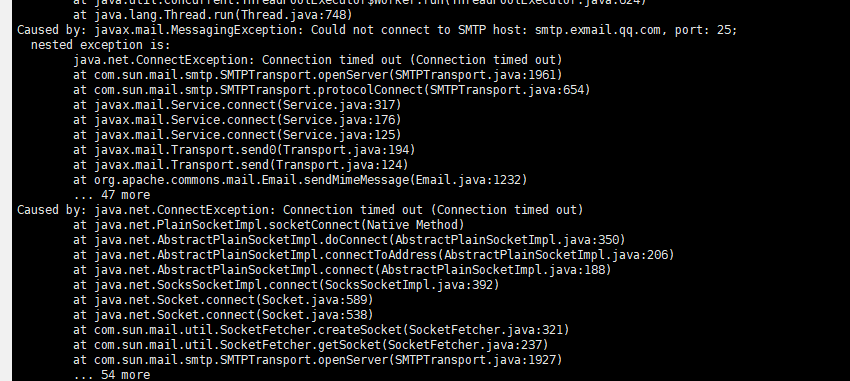
Task: Click the protocolConnect SMTPTransport.java:654 line
Action: pos(332,90)
